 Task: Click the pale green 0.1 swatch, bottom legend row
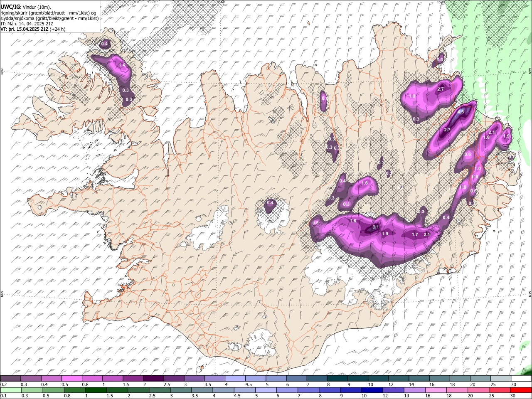[x=11, y=390]
